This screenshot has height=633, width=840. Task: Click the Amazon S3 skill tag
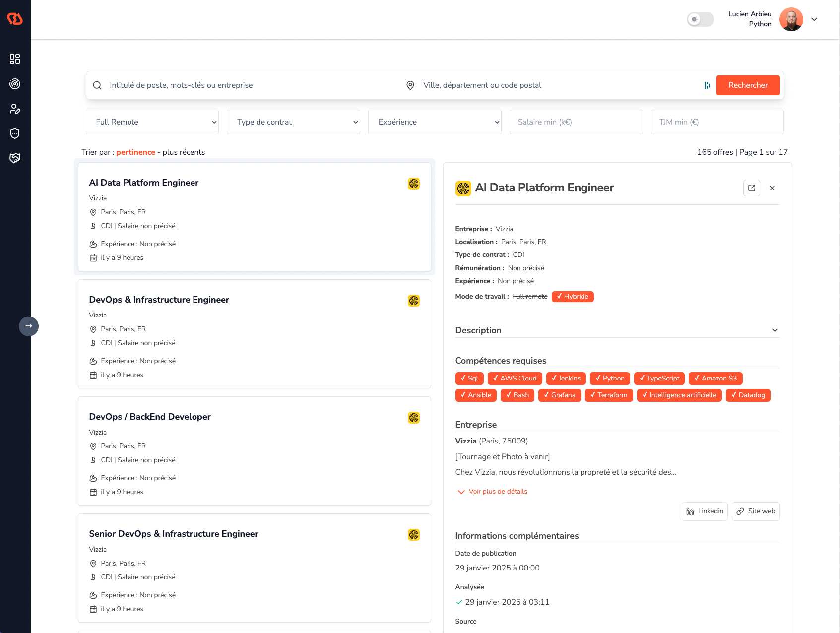715,379
